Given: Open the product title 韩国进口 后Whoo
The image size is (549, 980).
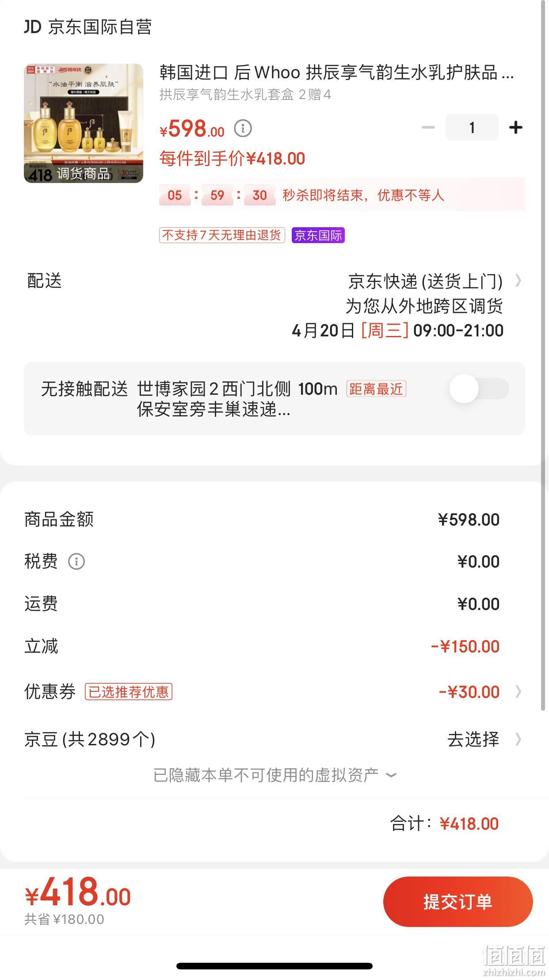Looking at the screenshot, I should (x=336, y=72).
